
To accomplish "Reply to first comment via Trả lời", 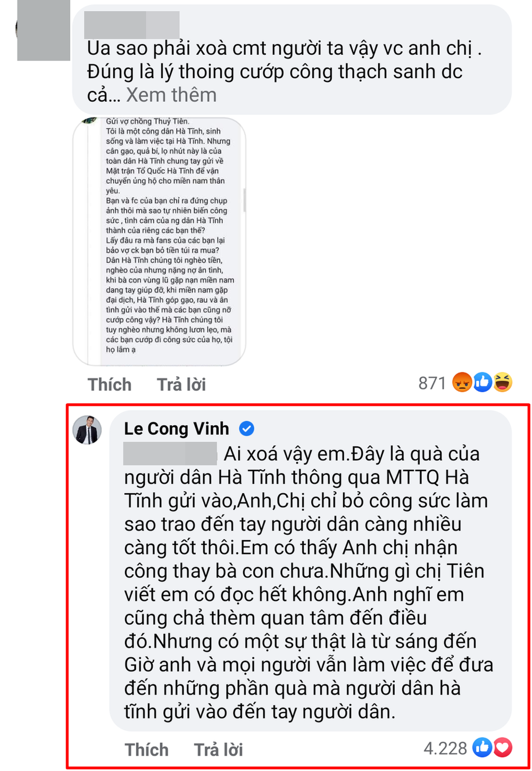I will 181,384.
